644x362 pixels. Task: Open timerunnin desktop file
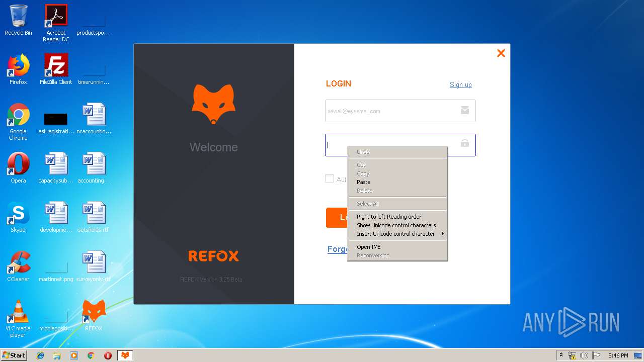coord(94,74)
